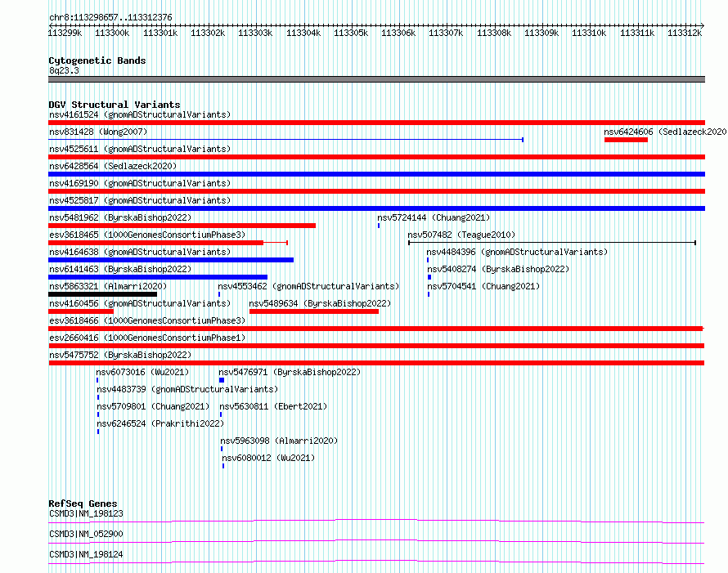This screenshot has height=573, width=728.
Task: Open the nsv831428 (Wong2007) variant label
Action: coord(98,132)
